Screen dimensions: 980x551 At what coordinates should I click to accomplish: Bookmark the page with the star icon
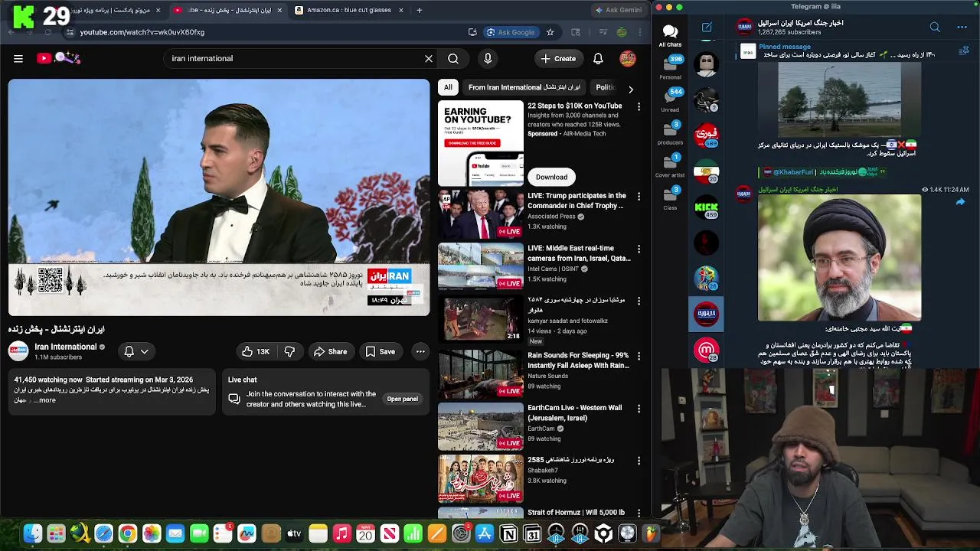pos(550,32)
